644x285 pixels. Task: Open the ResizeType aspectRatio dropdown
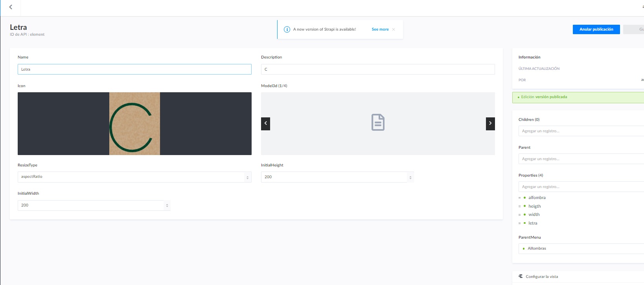pyautogui.click(x=134, y=177)
